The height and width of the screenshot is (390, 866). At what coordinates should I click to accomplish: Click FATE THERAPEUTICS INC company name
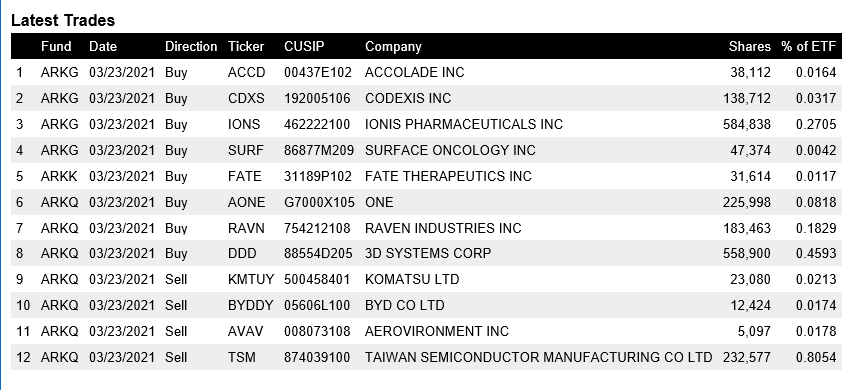[448, 176]
